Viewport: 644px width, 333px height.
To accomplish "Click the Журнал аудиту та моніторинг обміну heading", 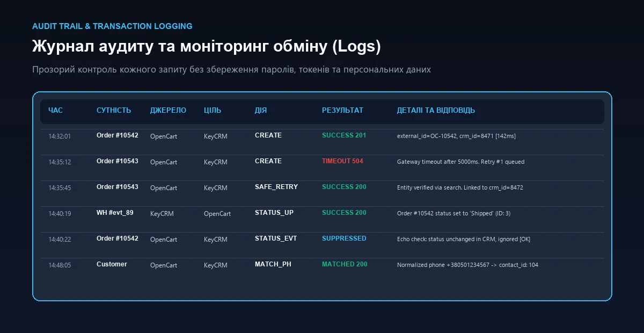I will [207, 47].
